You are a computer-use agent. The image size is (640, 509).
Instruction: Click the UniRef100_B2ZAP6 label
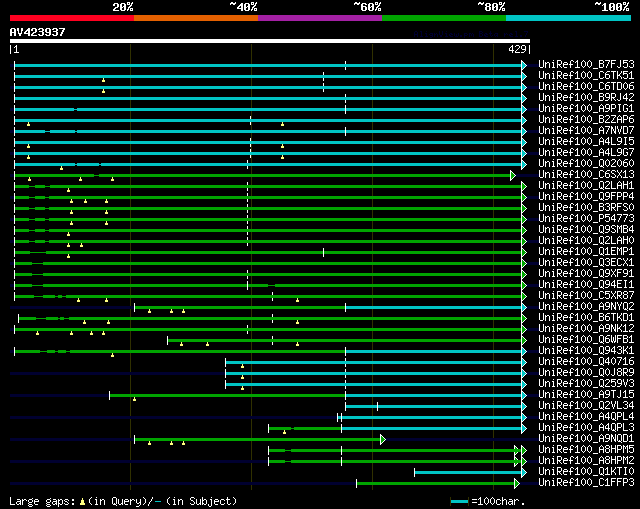pyautogui.click(x=586, y=120)
